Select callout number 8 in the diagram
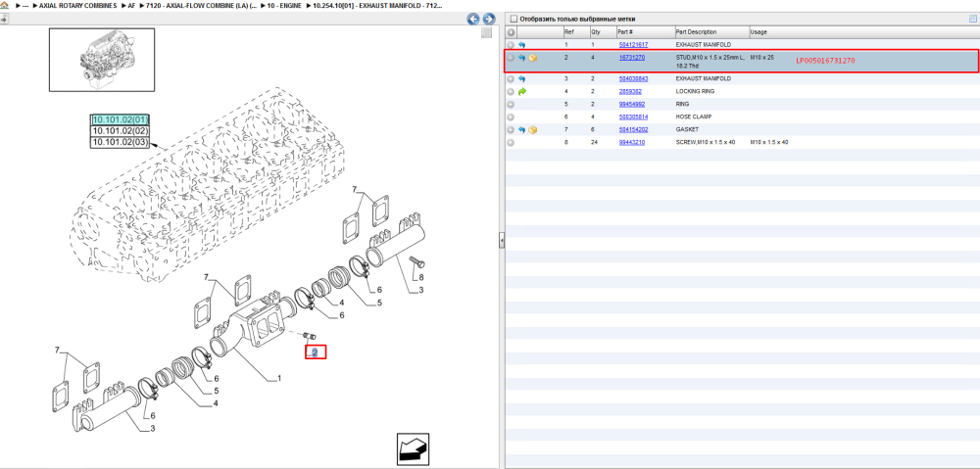The height and width of the screenshot is (469, 980). click(421, 277)
